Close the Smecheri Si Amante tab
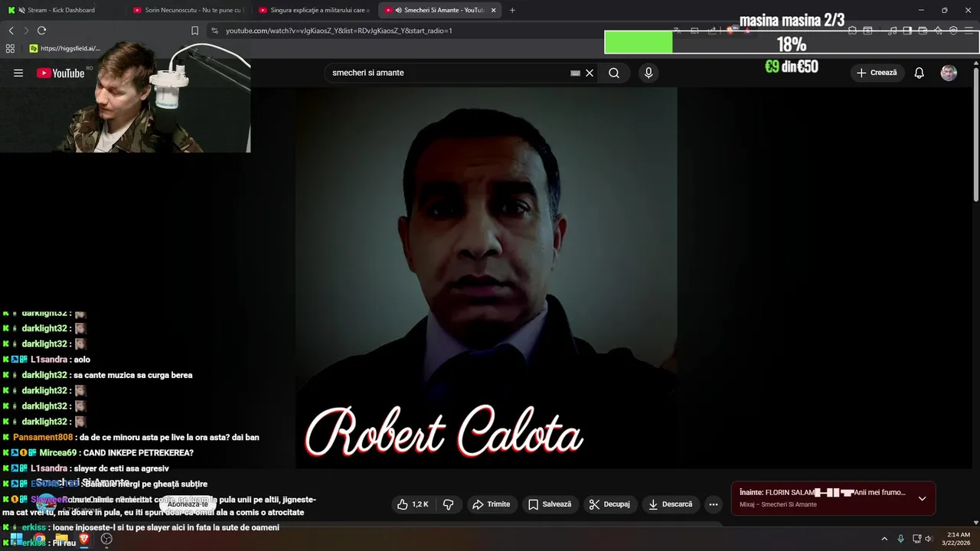 [x=493, y=10]
